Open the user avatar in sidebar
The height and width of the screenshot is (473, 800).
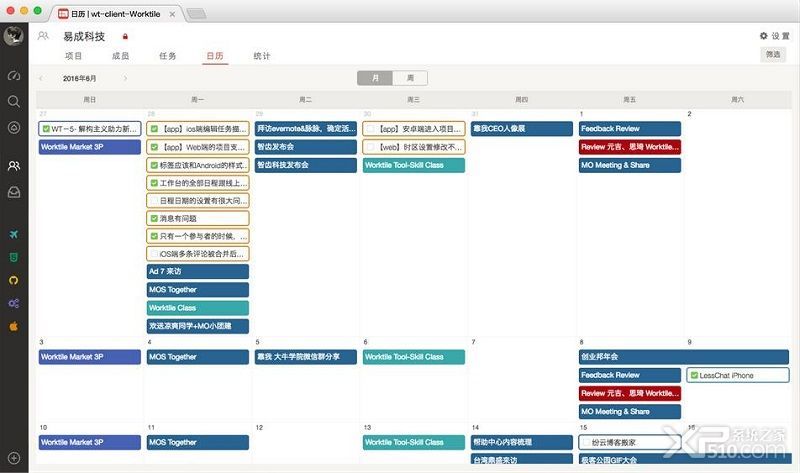pos(14,36)
